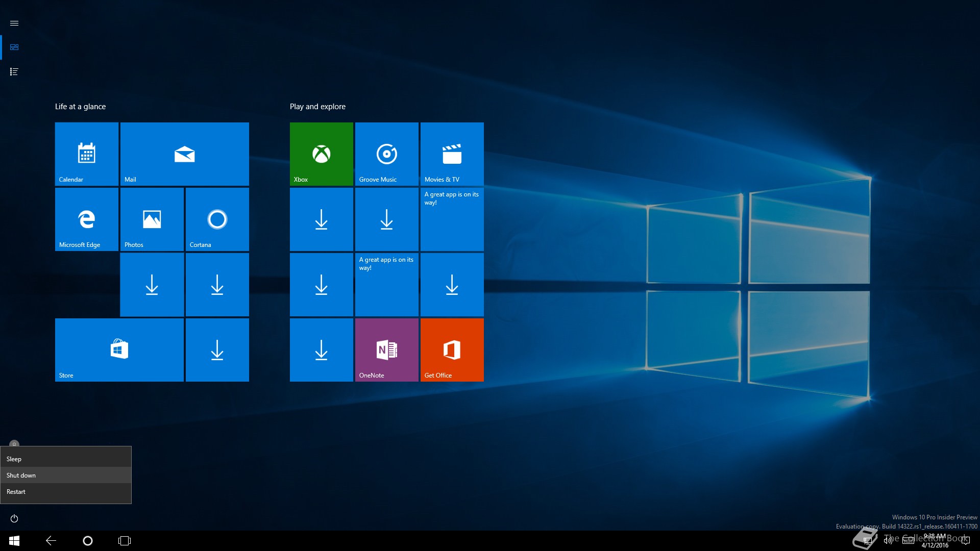Click the taskbar Back arrow
Viewport: 980px width, 551px height.
(x=51, y=541)
